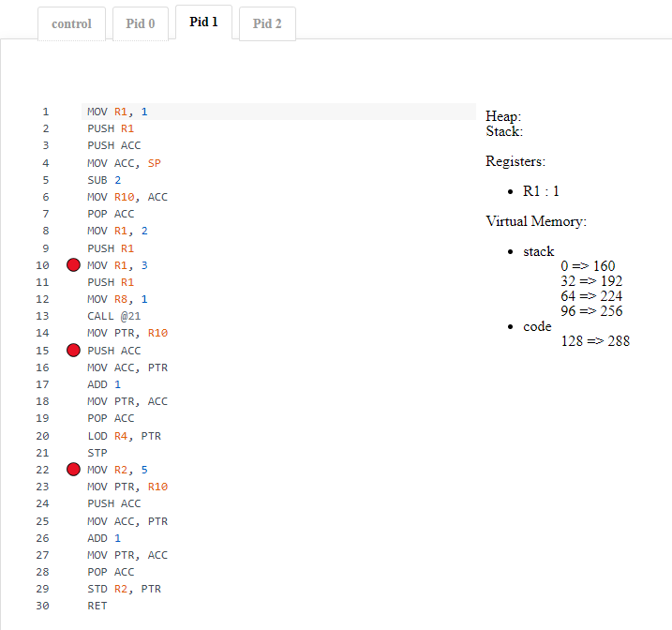Click code line 'STD R2, PTR'
This screenshot has width=672, height=630.
pos(125,589)
